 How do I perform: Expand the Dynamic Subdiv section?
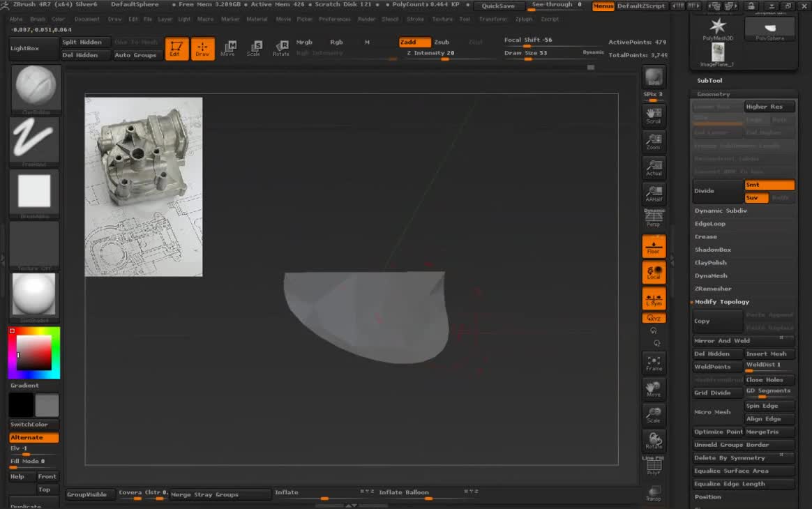721,211
